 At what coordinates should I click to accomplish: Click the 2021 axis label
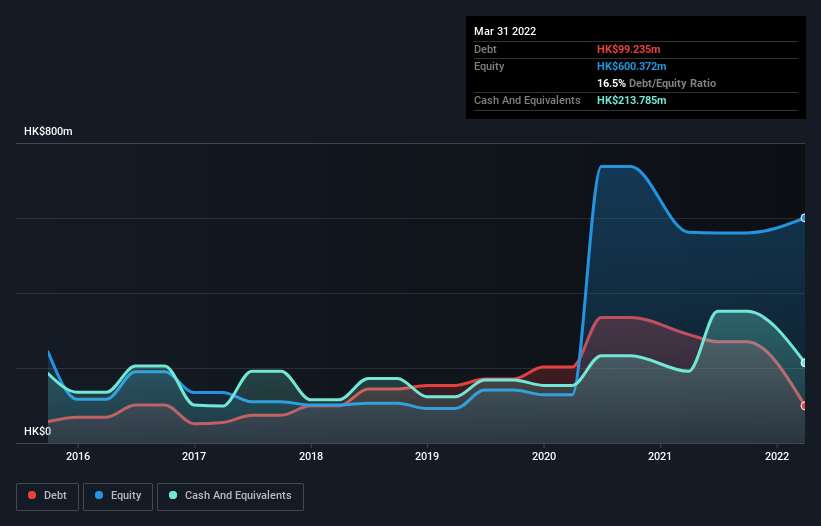coord(660,456)
